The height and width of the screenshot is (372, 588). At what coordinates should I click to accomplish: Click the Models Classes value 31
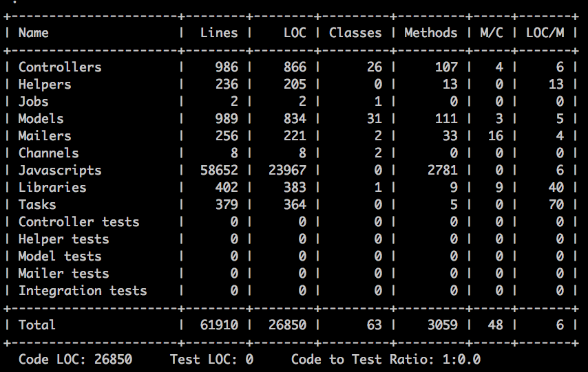374,118
